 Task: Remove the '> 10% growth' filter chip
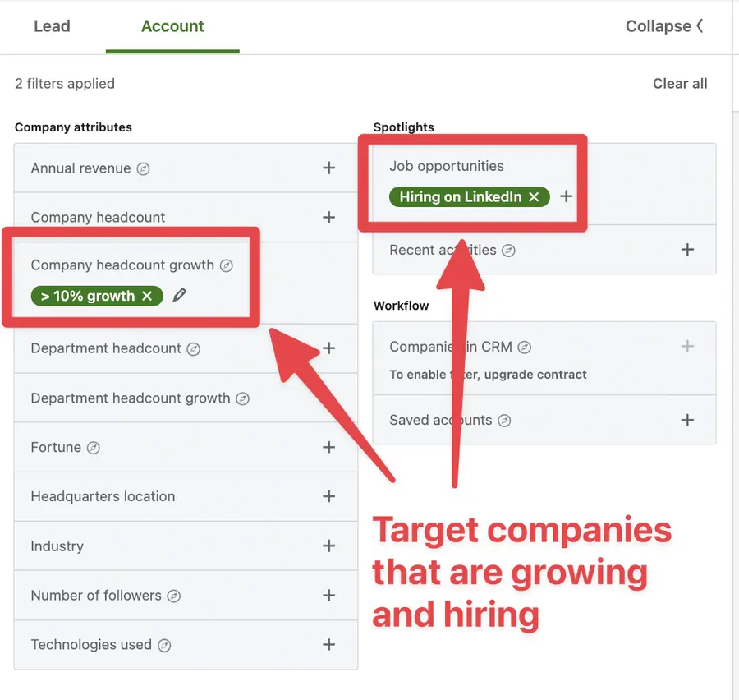pos(145,297)
